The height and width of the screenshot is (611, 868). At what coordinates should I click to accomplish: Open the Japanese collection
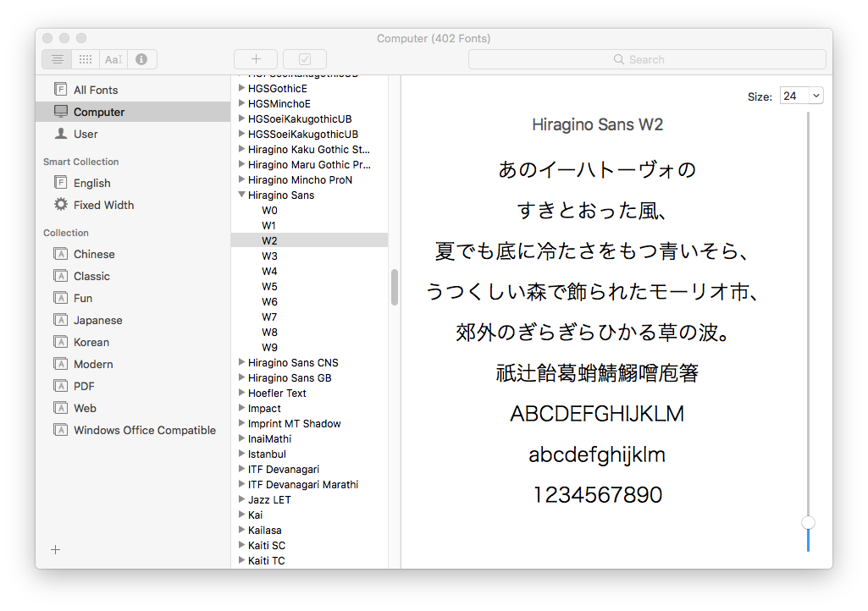[x=133, y=320]
